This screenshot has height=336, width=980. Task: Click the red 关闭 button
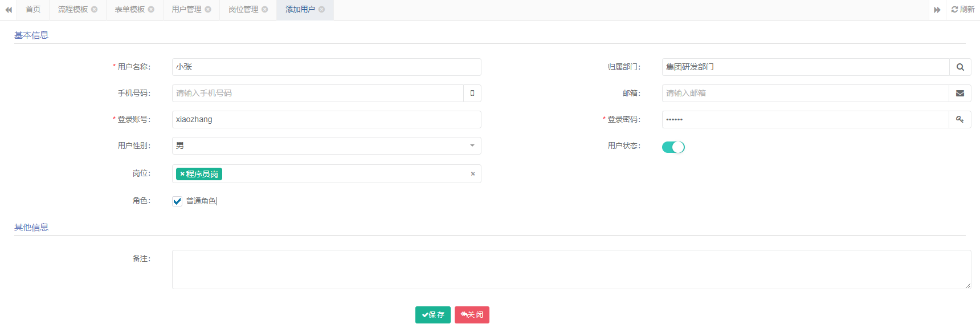(x=472, y=315)
